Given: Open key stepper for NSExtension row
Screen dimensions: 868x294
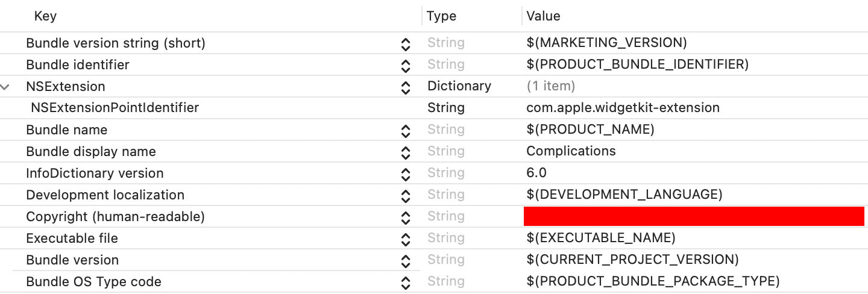Looking at the screenshot, I should (406, 87).
